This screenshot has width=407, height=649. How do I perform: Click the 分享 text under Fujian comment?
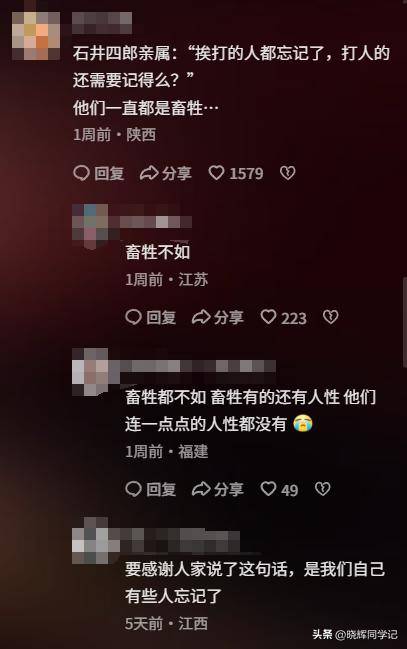pyautogui.click(x=229, y=489)
